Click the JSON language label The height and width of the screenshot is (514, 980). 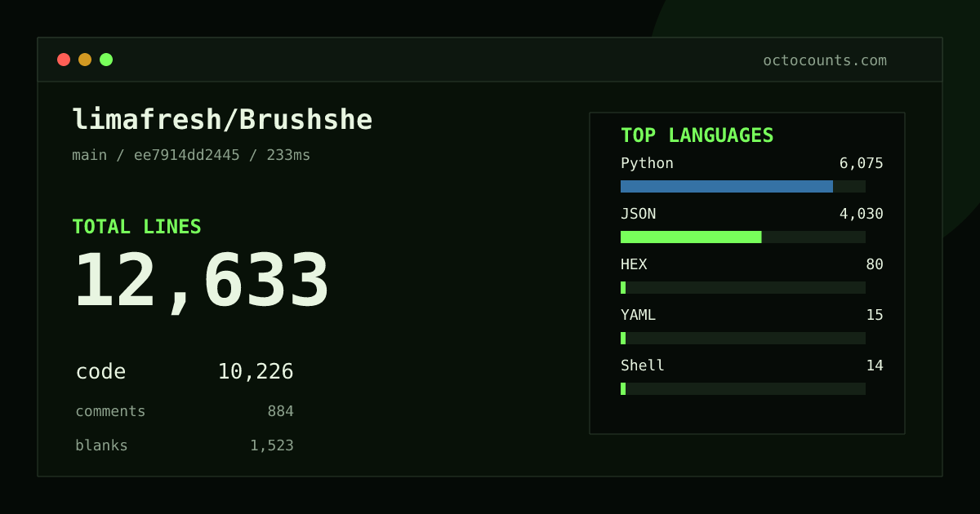[x=638, y=214]
